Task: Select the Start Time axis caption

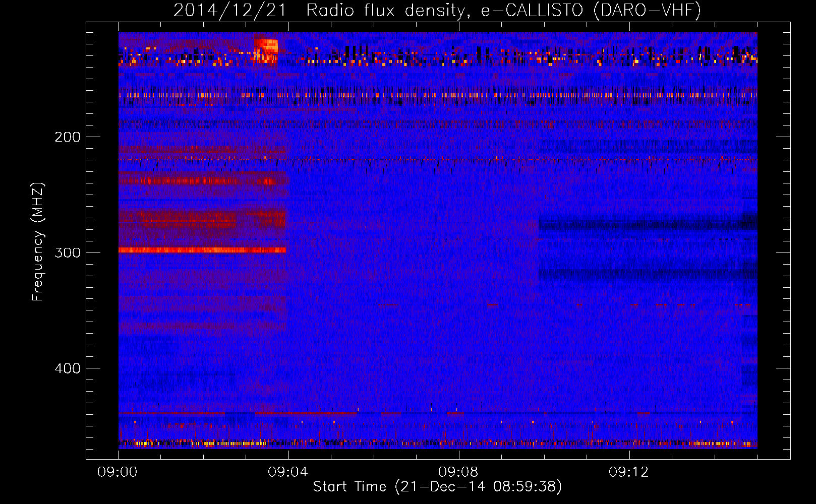Action: click(x=437, y=487)
